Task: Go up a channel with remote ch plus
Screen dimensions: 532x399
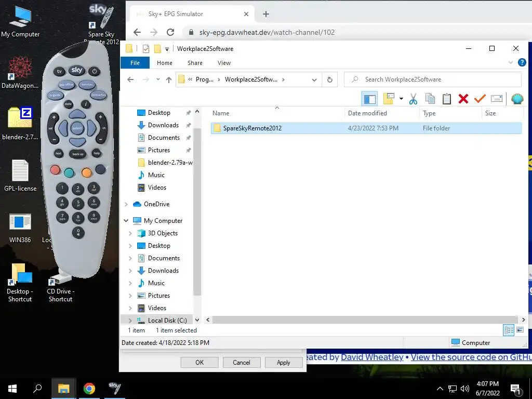Action: pos(100,117)
